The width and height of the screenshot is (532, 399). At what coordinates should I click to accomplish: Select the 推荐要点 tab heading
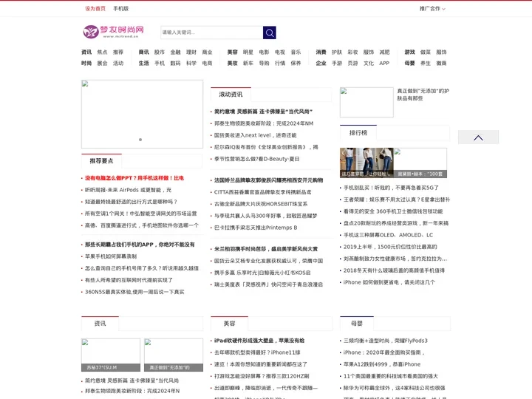[101, 161]
